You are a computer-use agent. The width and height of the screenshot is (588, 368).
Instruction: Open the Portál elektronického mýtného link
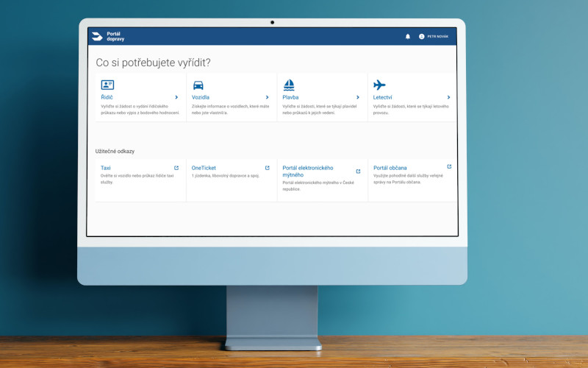(307, 171)
